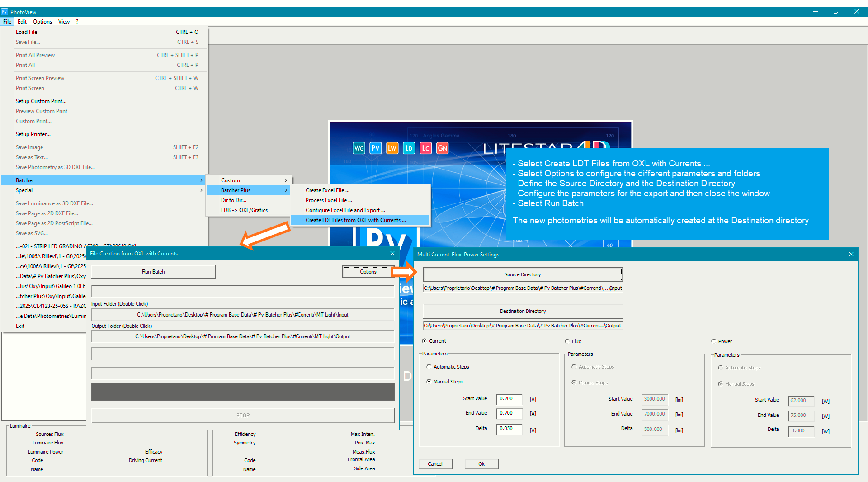Viewport: 868px width, 482px height.
Task: Select Exit from File menu
Action: pyautogui.click(x=44, y=326)
